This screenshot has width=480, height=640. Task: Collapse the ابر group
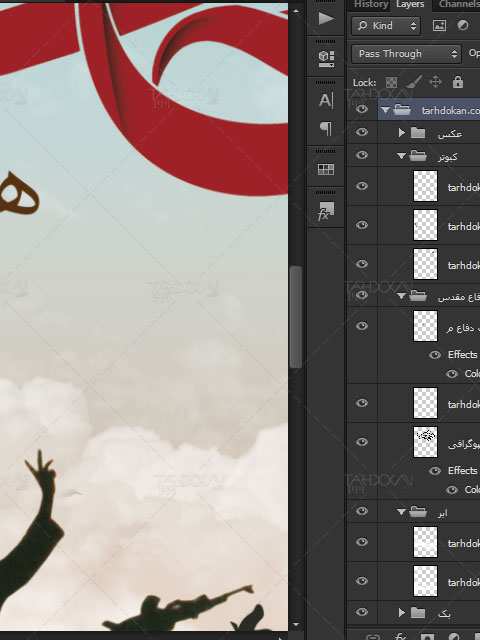pos(401,511)
